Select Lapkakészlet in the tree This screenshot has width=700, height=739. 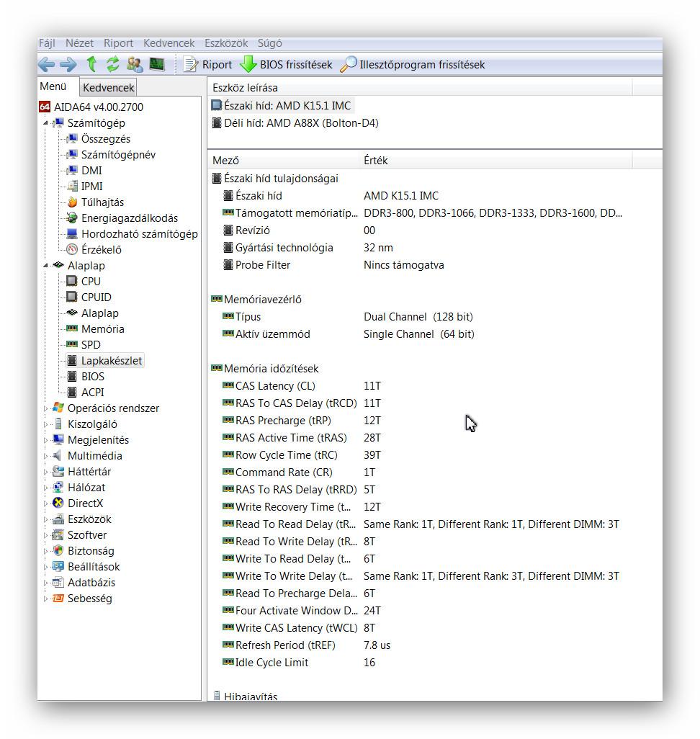(x=111, y=361)
